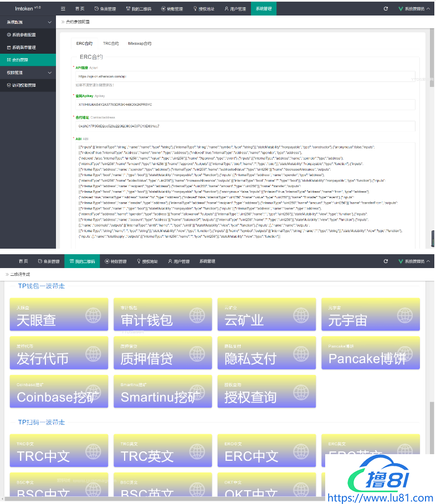Open the Coinbase挖矿 card

tap(59, 391)
